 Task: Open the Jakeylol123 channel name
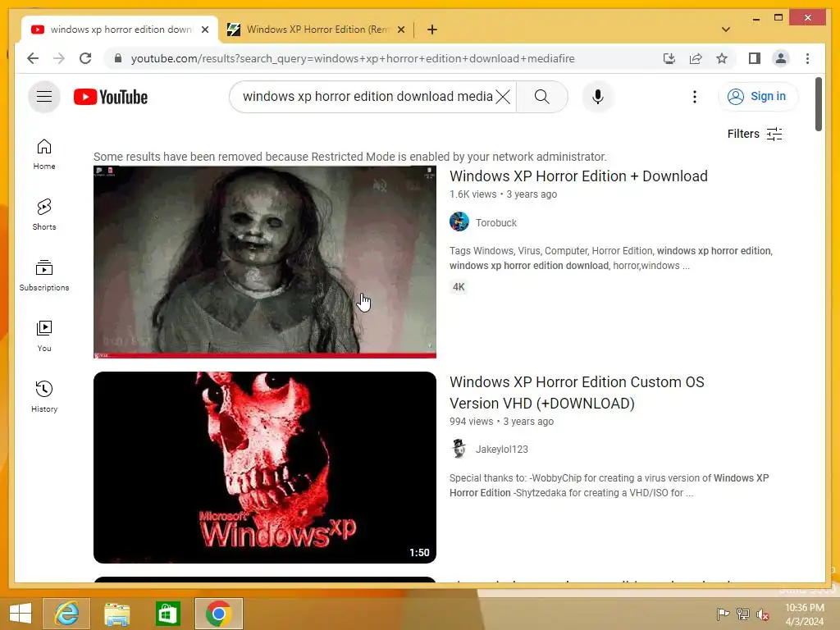502,450
